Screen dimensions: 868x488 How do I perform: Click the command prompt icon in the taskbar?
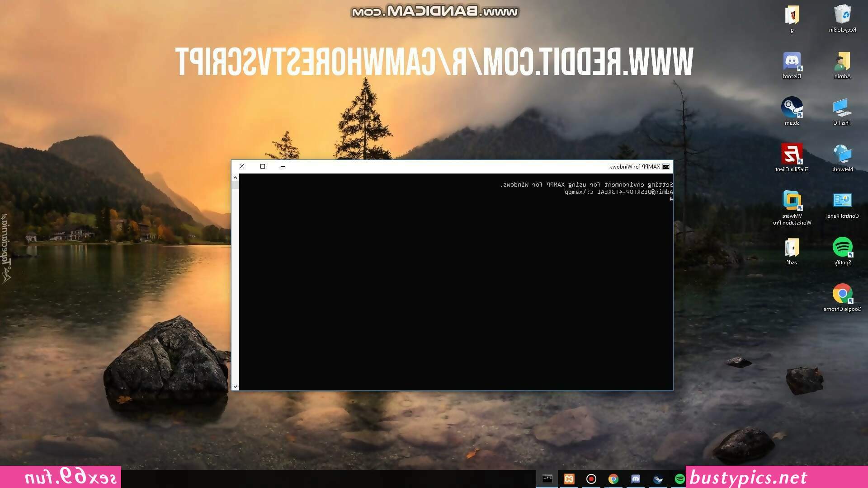coord(547,479)
